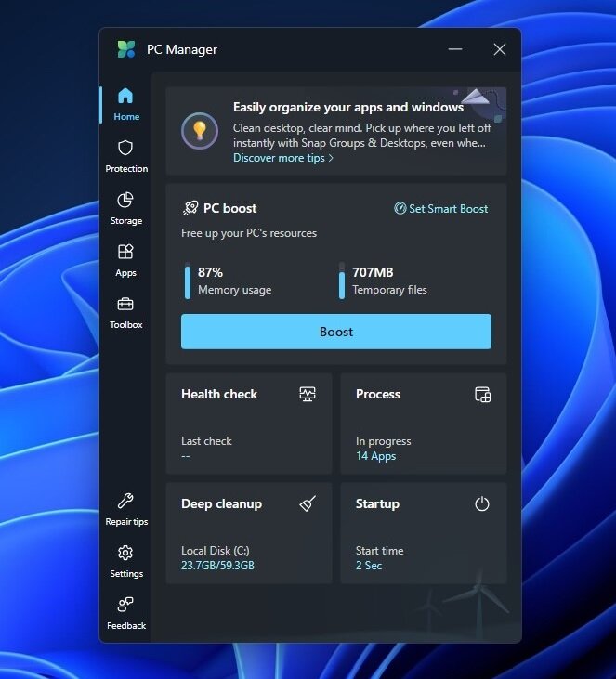Open Settings gear in sidebar
Screen dimensions: 616x679
pos(126,561)
